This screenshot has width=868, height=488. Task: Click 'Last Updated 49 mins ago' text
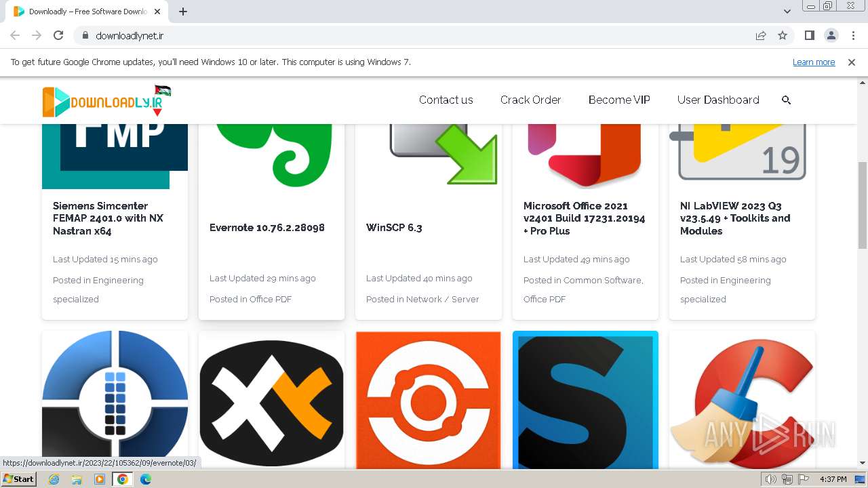tap(576, 259)
